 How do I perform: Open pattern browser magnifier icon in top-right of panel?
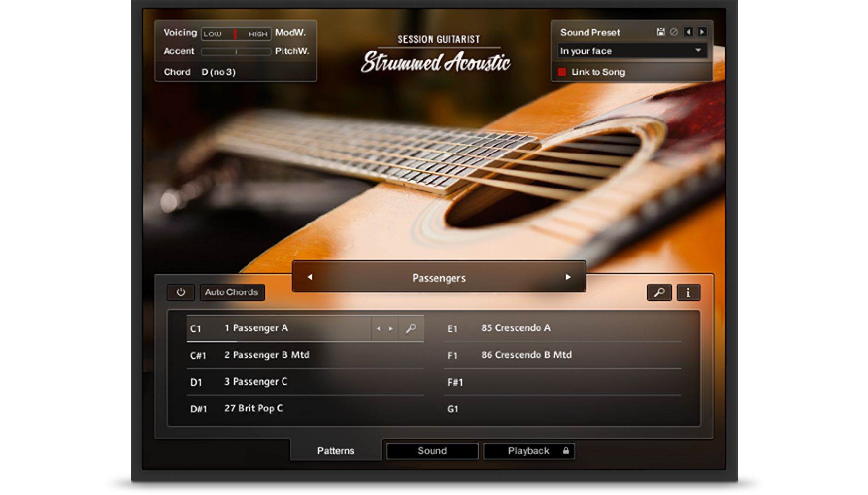point(659,292)
